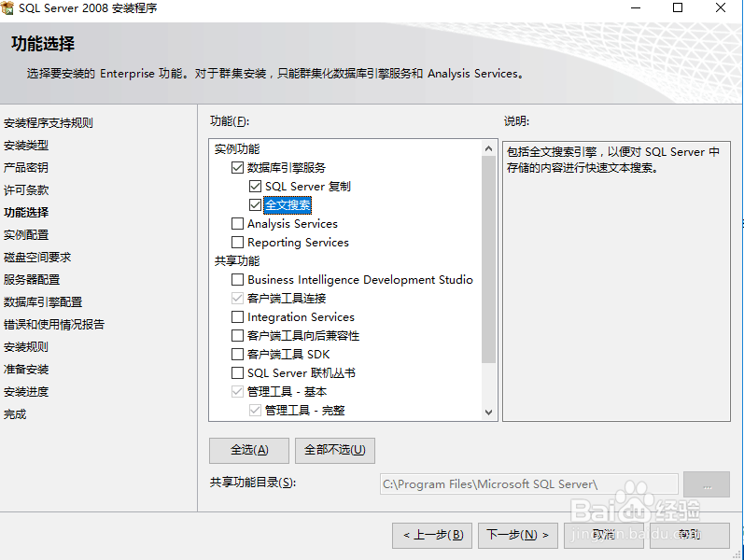Click the feature list scroll-down arrow

coord(489,412)
